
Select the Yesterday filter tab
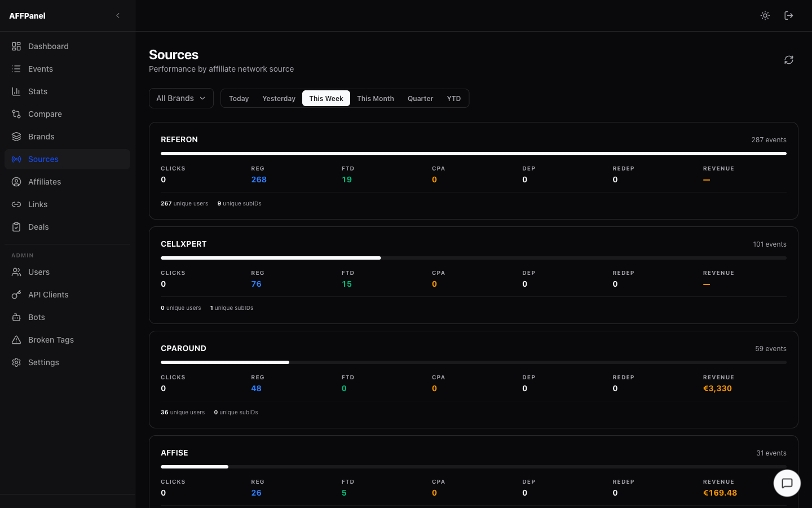click(279, 98)
